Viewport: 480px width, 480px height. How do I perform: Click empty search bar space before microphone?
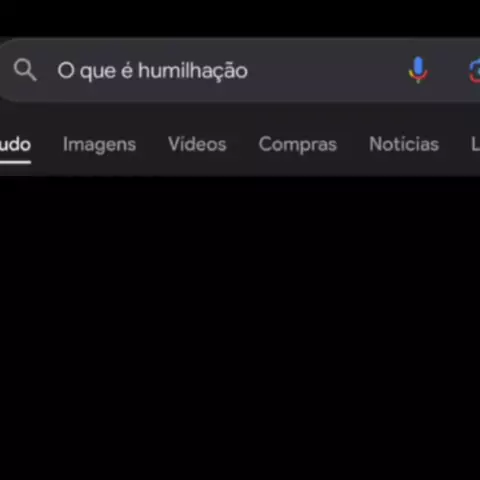click(327, 71)
